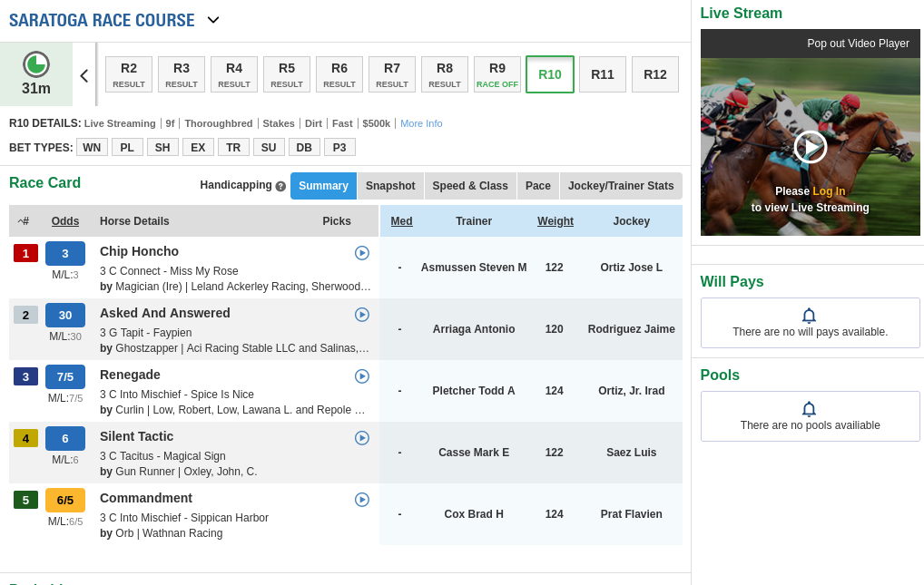Click the odds button 6 for Silent Tactic

(x=65, y=438)
